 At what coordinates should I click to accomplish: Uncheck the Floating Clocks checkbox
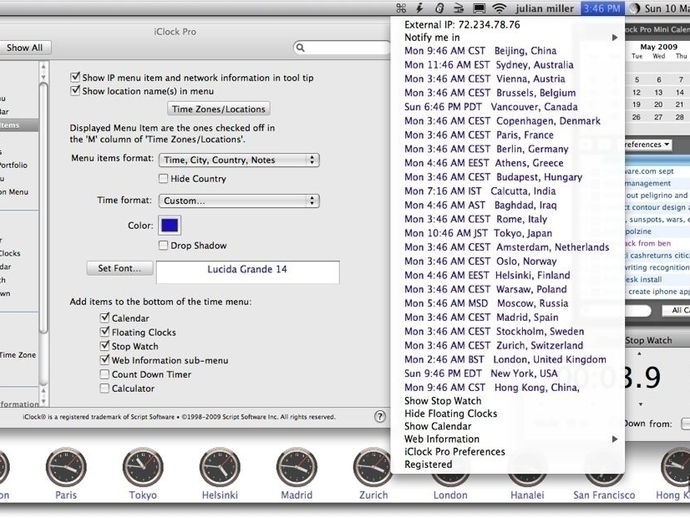tap(104, 331)
